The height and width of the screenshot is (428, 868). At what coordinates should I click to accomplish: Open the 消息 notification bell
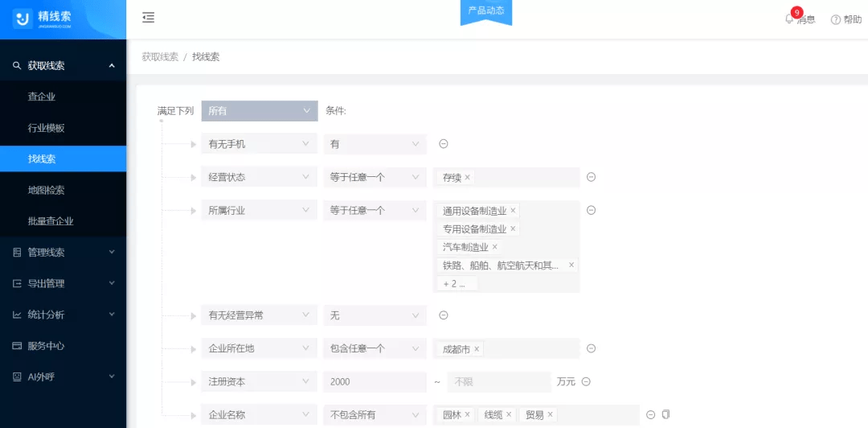coord(789,19)
